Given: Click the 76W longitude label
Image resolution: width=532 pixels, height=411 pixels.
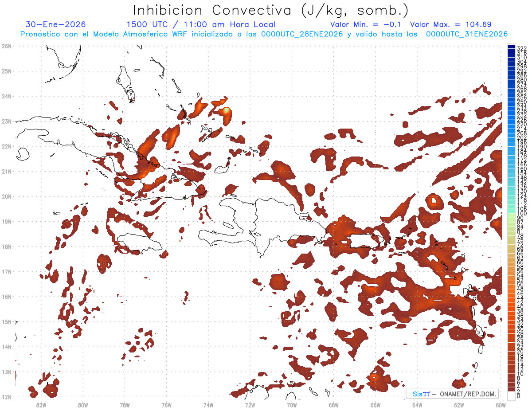Looking at the screenshot, I should 167,405.
